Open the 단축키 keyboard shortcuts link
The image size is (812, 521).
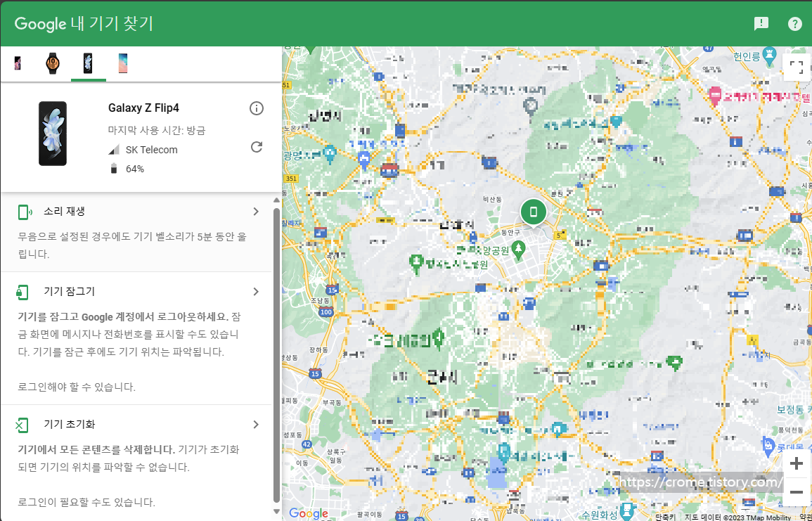[666, 517]
